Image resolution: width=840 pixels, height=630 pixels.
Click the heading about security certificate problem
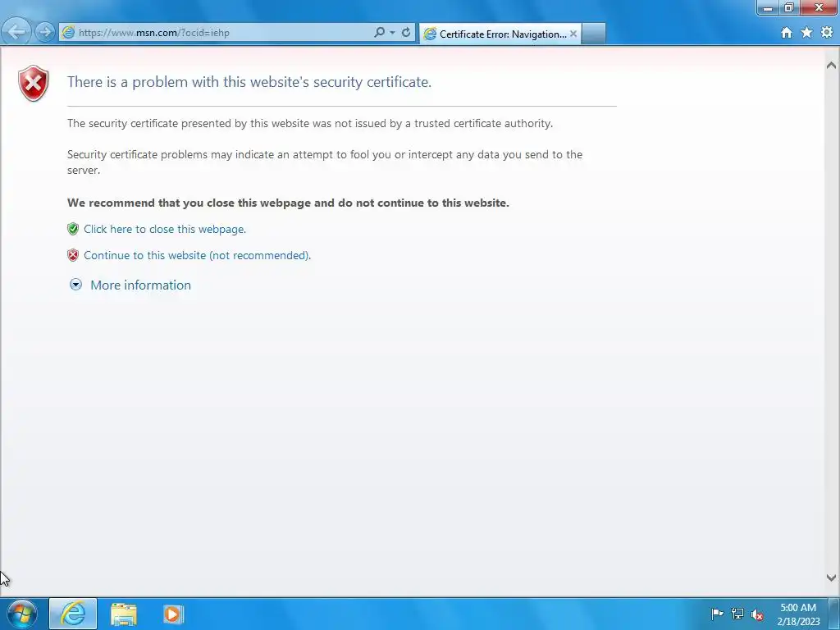pyautogui.click(x=249, y=82)
